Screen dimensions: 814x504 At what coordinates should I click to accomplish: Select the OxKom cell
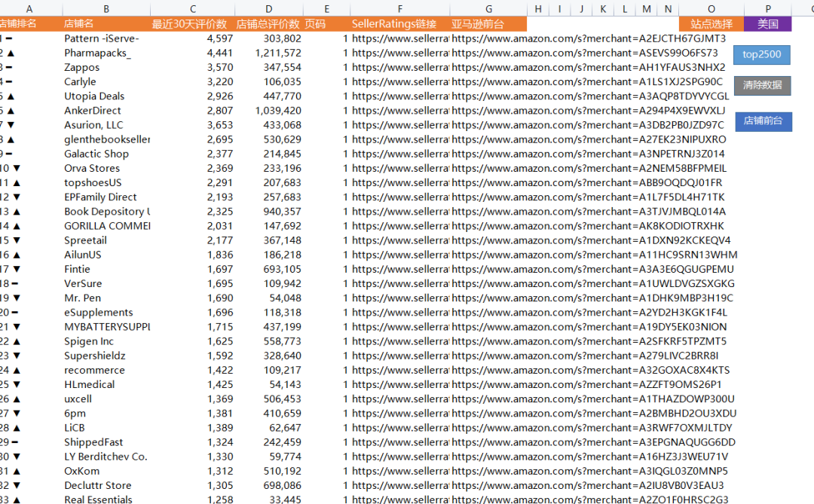point(106,472)
